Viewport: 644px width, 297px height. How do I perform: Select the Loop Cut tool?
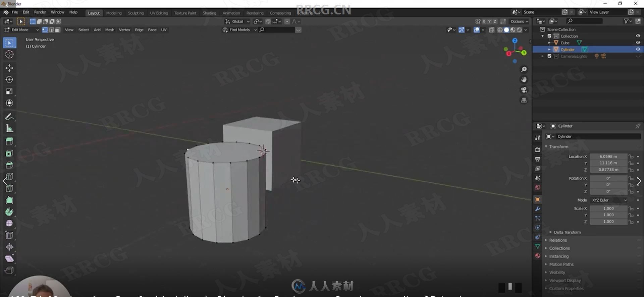(9, 177)
